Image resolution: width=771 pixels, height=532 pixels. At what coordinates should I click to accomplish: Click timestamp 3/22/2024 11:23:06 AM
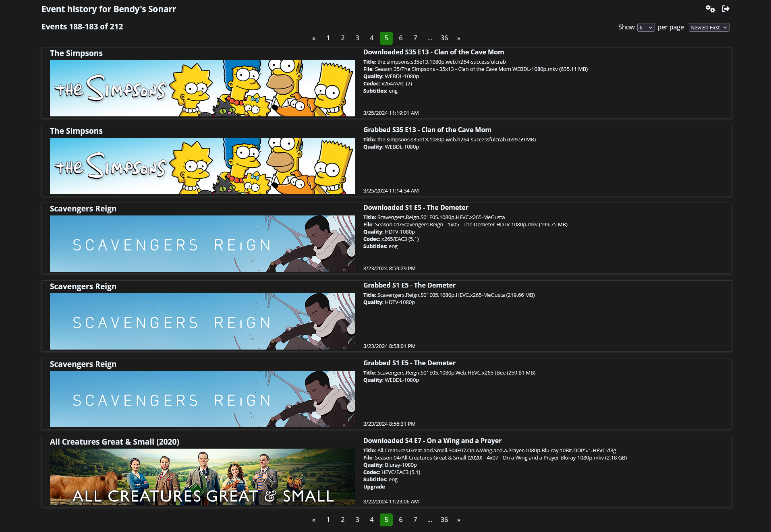[391, 502]
